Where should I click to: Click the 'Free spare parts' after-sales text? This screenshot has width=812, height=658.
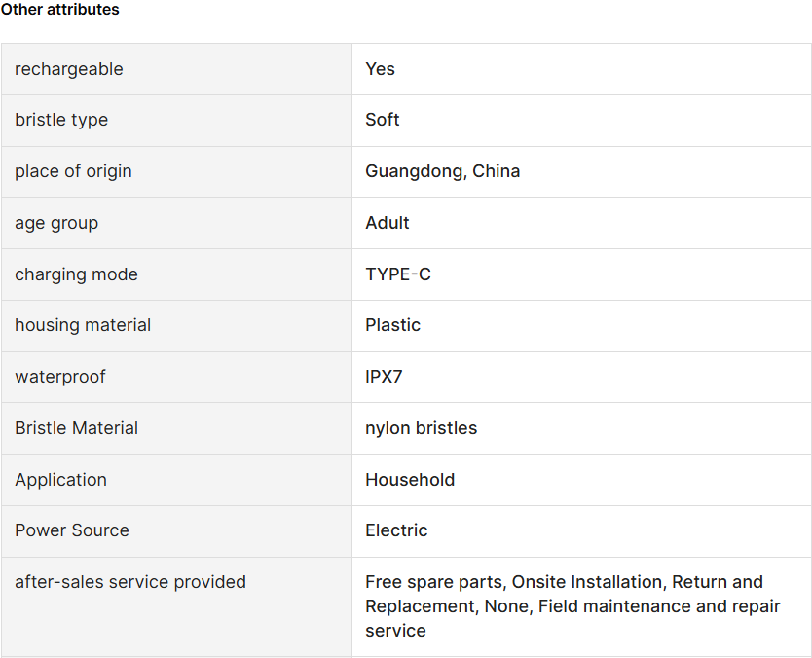434,582
